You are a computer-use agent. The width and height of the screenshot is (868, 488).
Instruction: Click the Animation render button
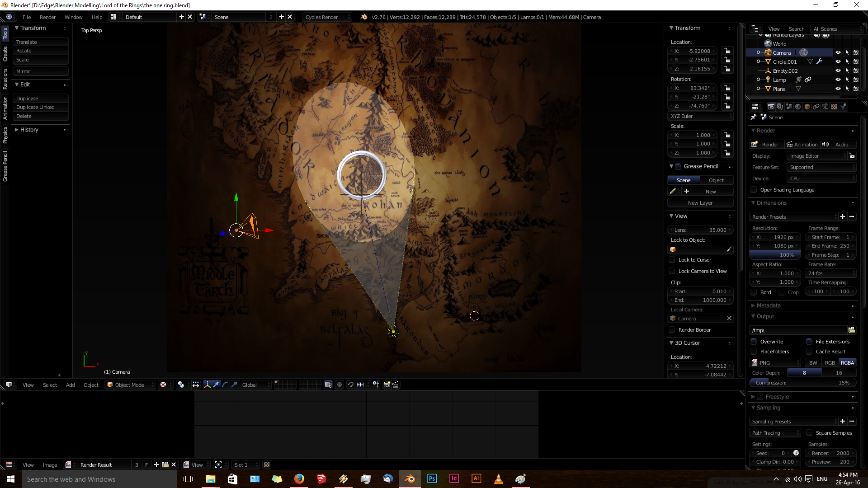[802, 145]
